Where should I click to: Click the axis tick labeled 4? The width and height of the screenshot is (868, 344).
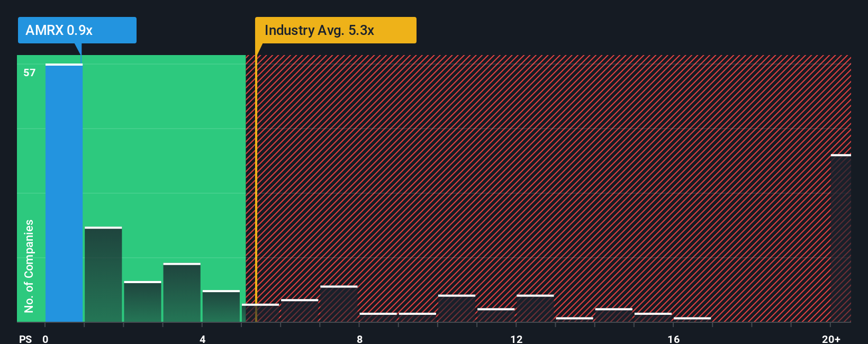[202, 339]
